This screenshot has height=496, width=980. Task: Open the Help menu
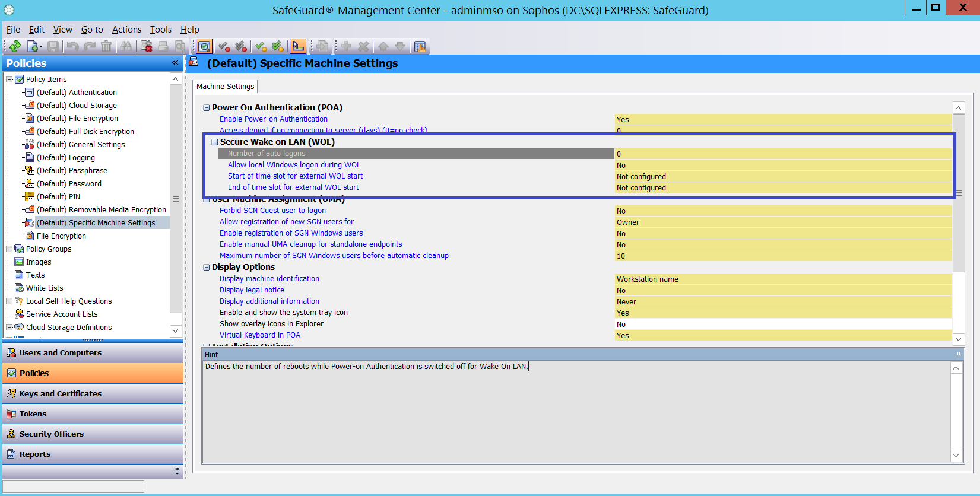click(x=190, y=30)
